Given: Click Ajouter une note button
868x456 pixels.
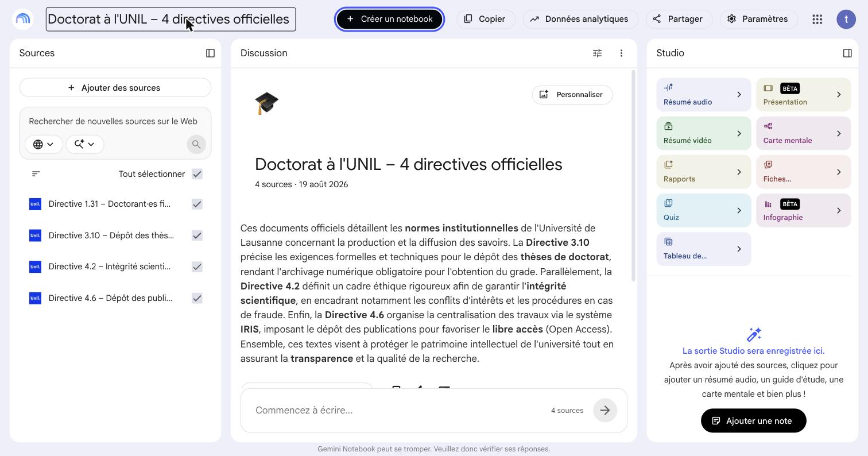Looking at the screenshot, I should 753,421.
